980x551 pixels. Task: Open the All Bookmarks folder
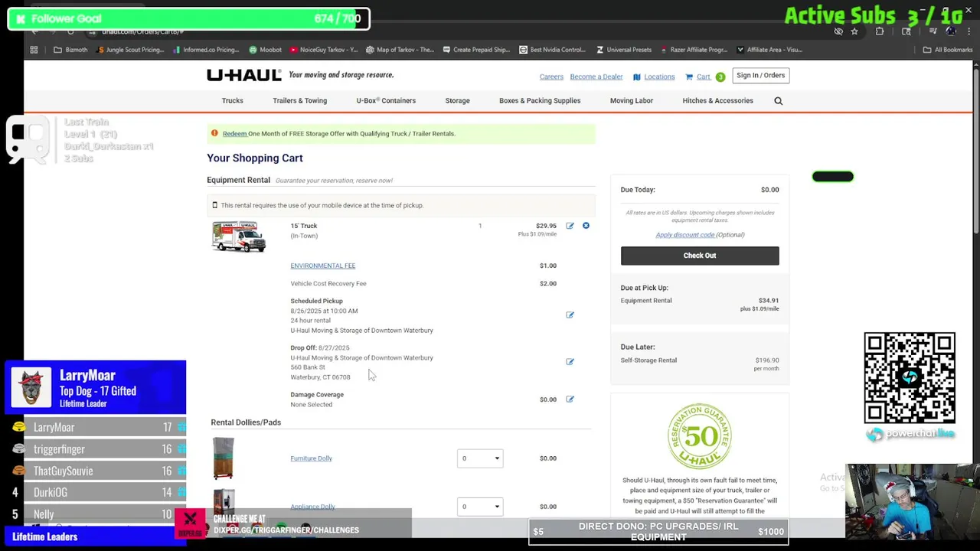(x=948, y=50)
